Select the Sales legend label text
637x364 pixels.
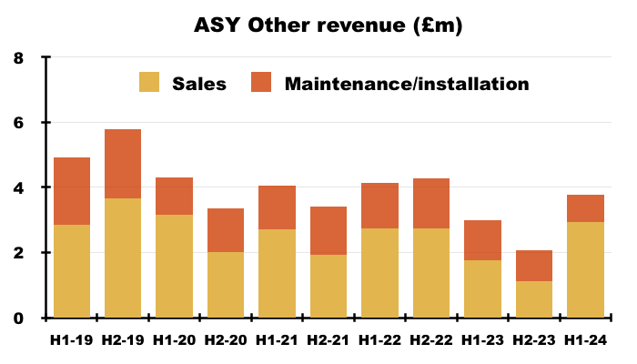pos(199,84)
